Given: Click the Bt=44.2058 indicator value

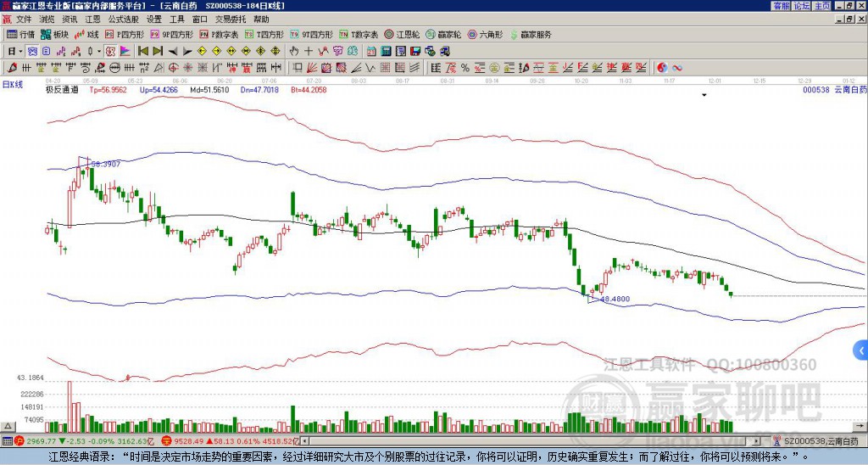Looking at the screenshot, I should pyautogui.click(x=309, y=89).
